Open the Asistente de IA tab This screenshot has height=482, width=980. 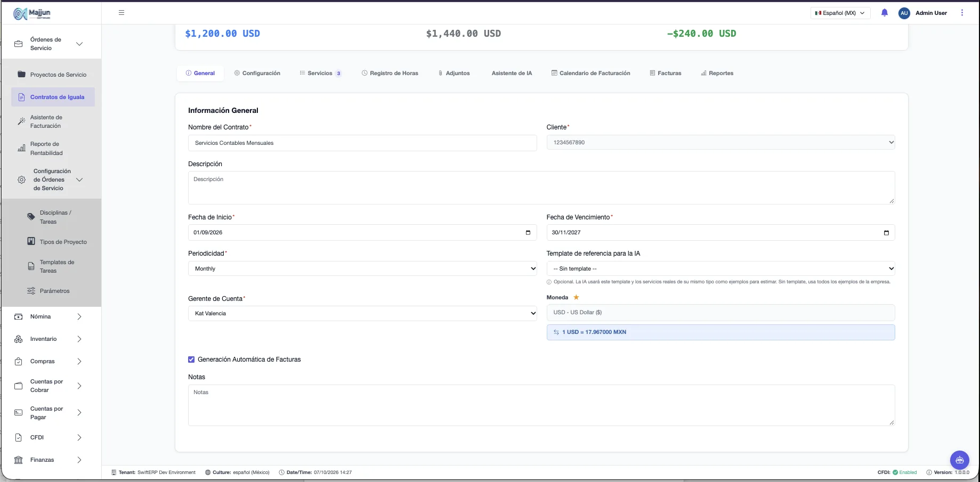(x=512, y=73)
